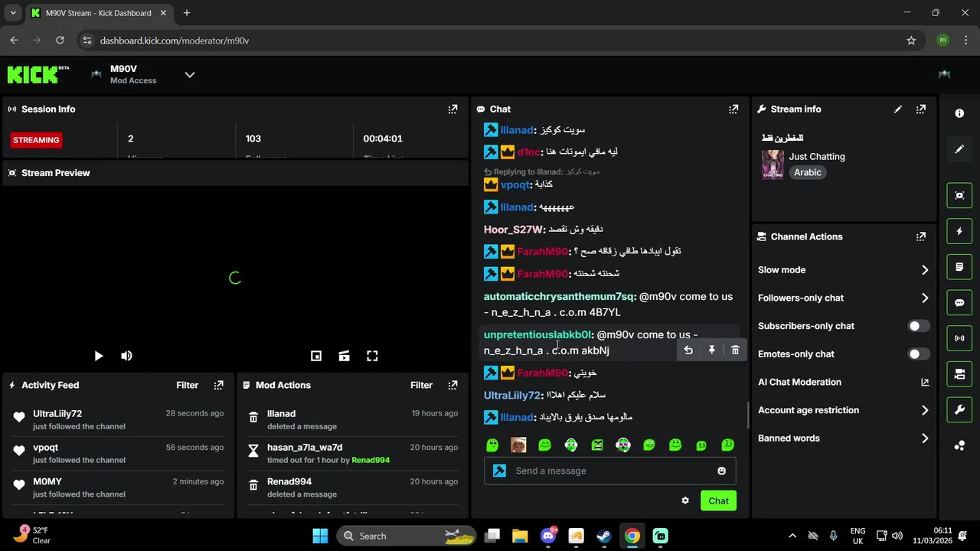The width and height of the screenshot is (980, 551).
Task: Expand Slow mode settings
Action: tap(843, 270)
